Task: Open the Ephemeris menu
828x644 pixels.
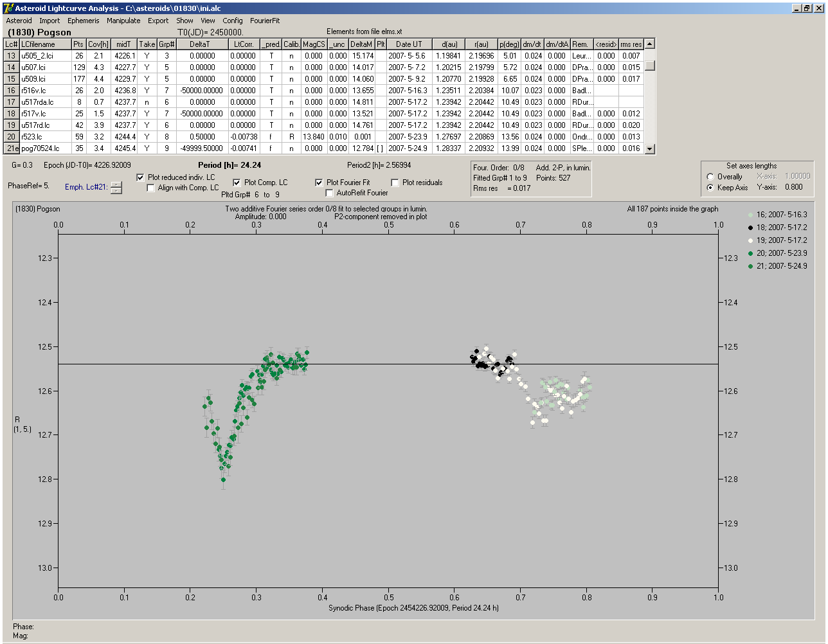Action: coord(84,21)
